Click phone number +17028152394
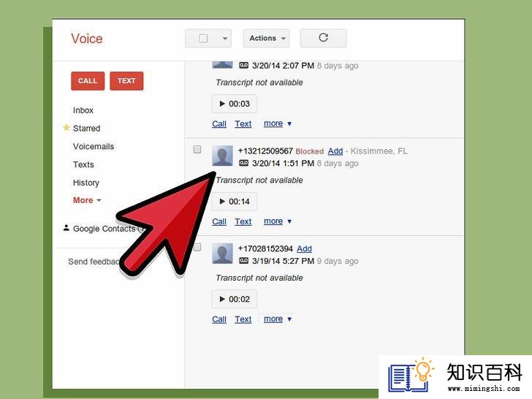Screen dimensions: 532x399 tap(265, 248)
